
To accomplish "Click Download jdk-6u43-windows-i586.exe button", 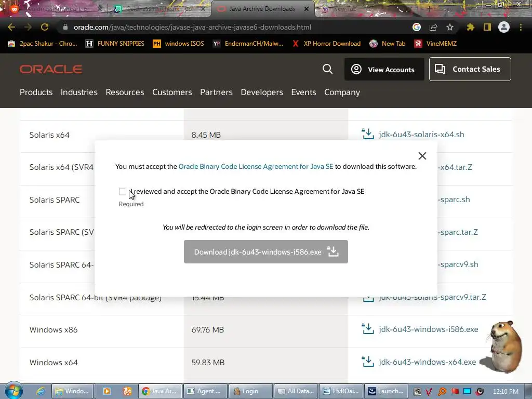I will tap(265, 252).
